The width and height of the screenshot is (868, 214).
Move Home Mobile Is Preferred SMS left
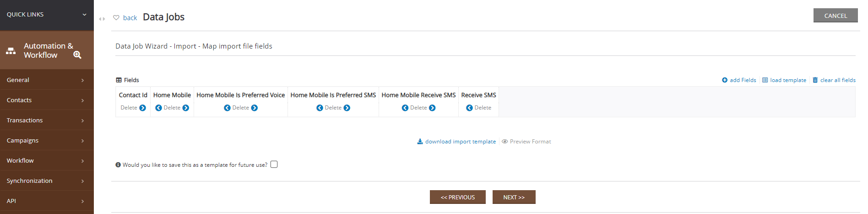tap(320, 108)
